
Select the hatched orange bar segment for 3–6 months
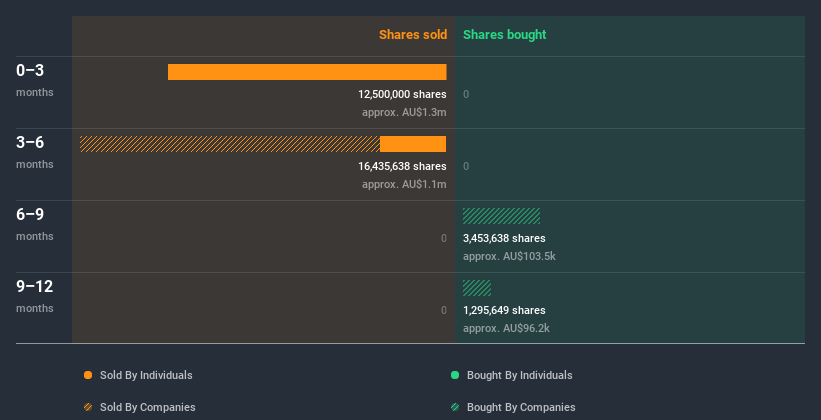tap(230, 144)
